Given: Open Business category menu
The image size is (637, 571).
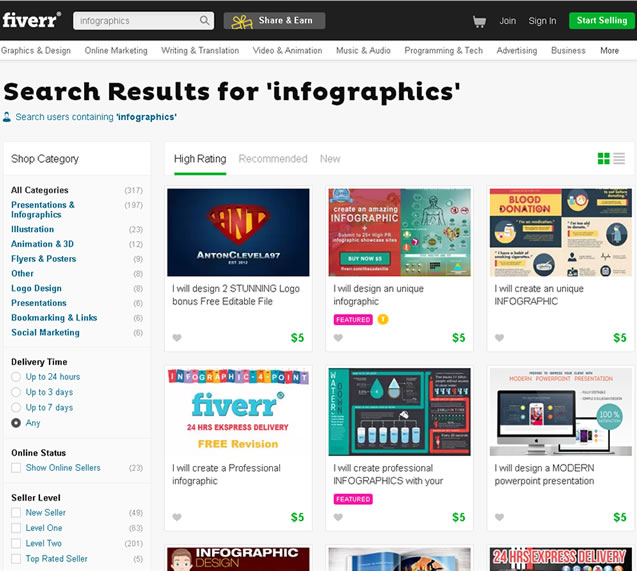Looking at the screenshot, I should click(568, 51).
